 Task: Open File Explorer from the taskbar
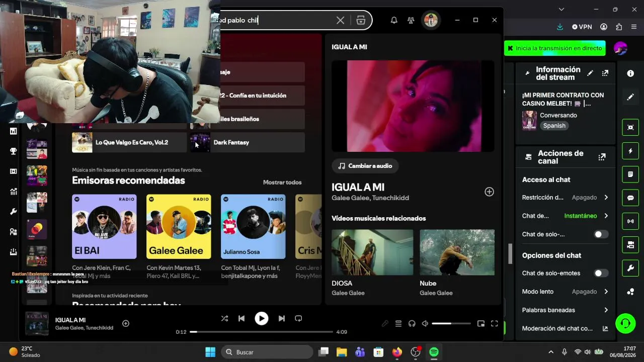(342, 352)
